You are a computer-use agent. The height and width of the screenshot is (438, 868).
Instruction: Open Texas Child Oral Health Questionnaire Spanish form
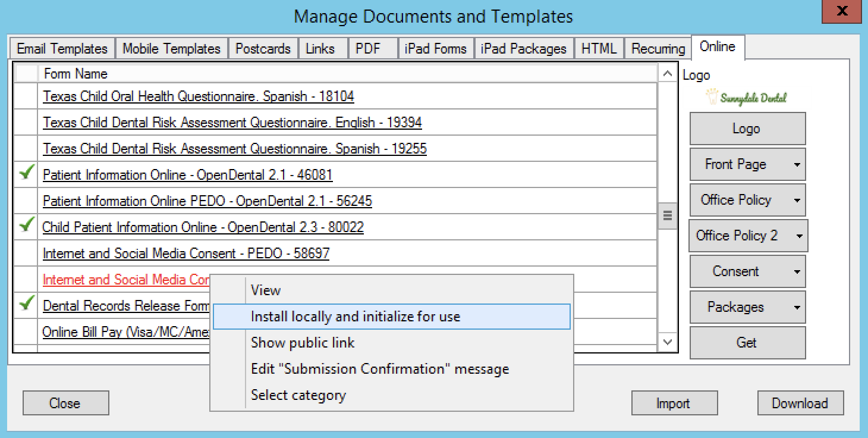coord(199,96)
